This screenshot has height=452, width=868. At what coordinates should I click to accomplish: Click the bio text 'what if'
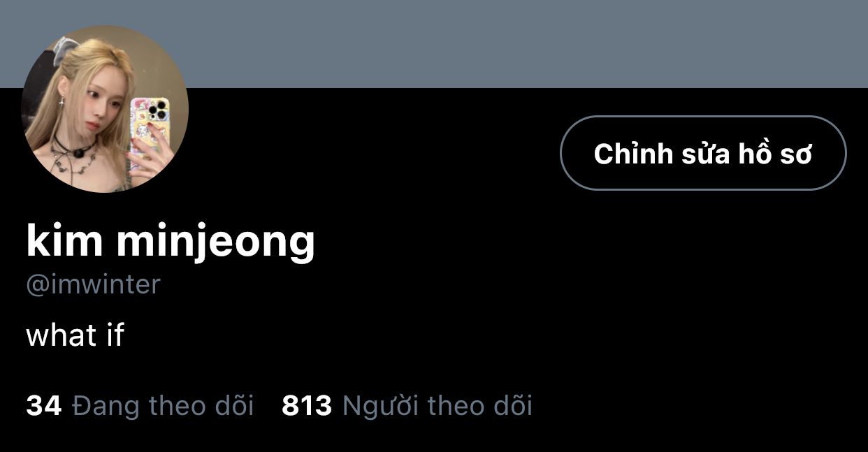(75, 335)
